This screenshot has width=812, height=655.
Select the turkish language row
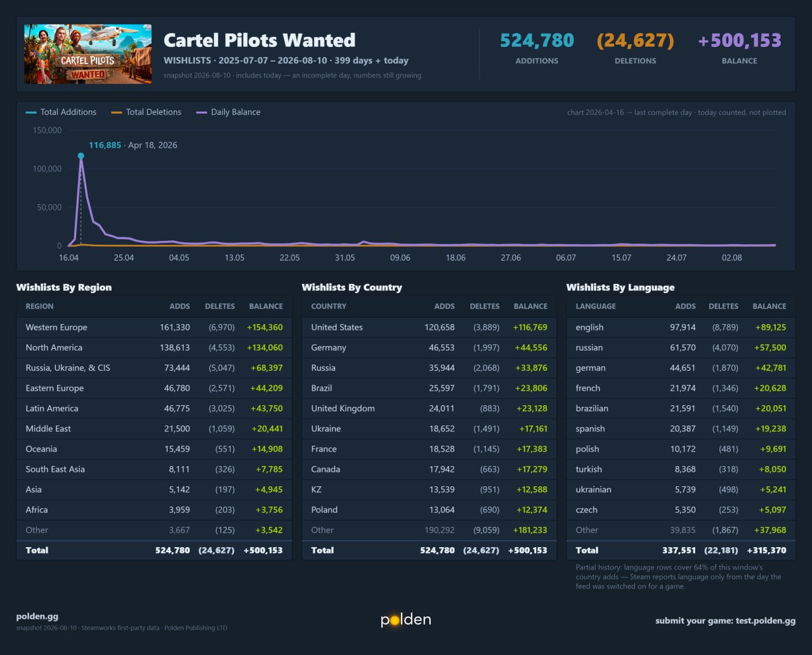pos(681,469)
